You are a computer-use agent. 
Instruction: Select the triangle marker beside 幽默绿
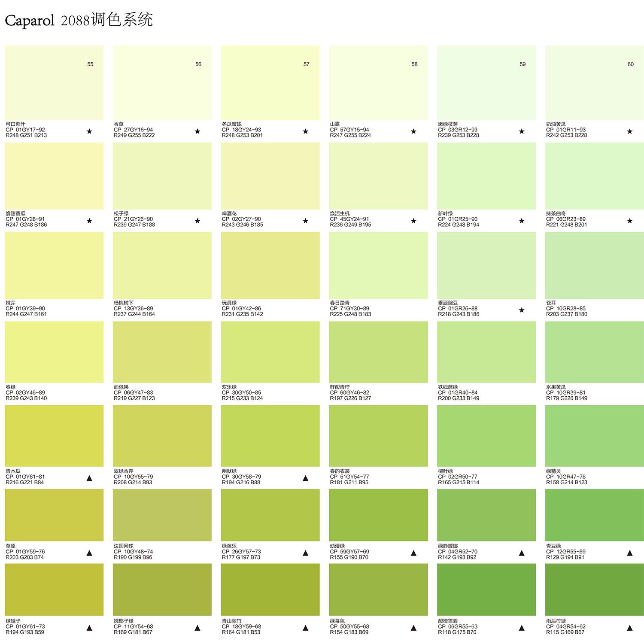click(x=305, y=478)
